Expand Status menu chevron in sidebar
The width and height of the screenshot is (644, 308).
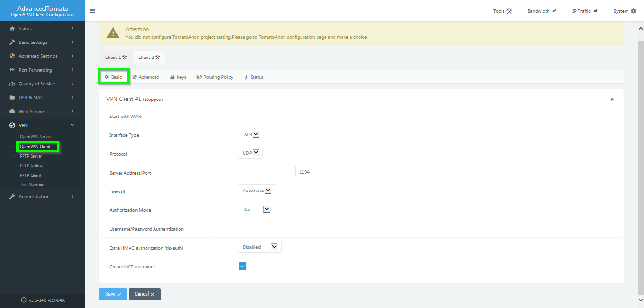(73, 29)
